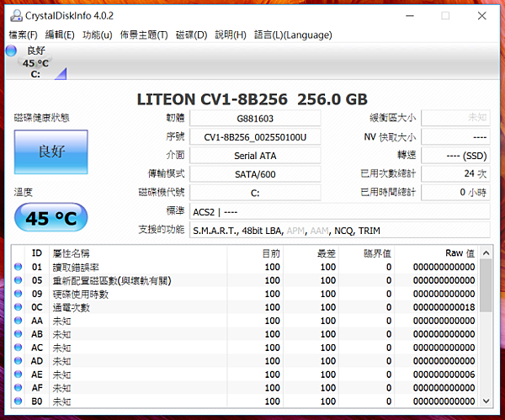
Task: Click the 屬性名稱 column header
Action: 138,253
